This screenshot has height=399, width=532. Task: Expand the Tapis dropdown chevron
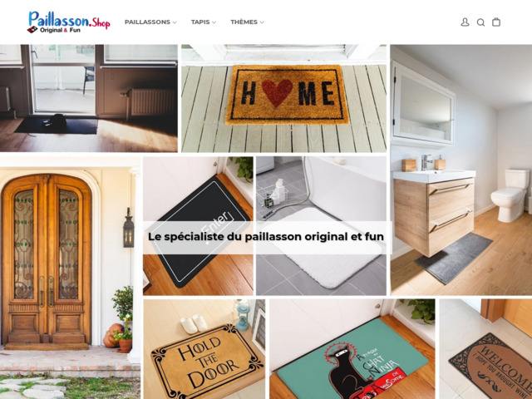pos(214,22)
